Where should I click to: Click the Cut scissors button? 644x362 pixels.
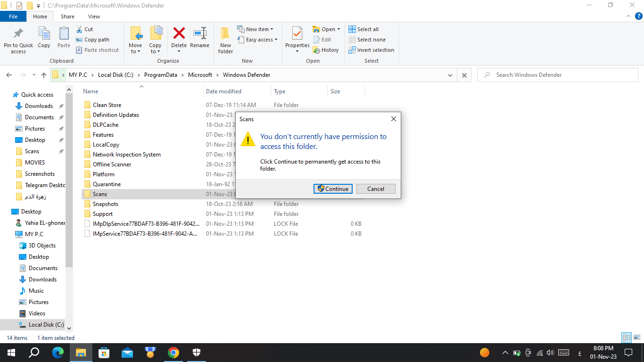click(x=84, y=29)
